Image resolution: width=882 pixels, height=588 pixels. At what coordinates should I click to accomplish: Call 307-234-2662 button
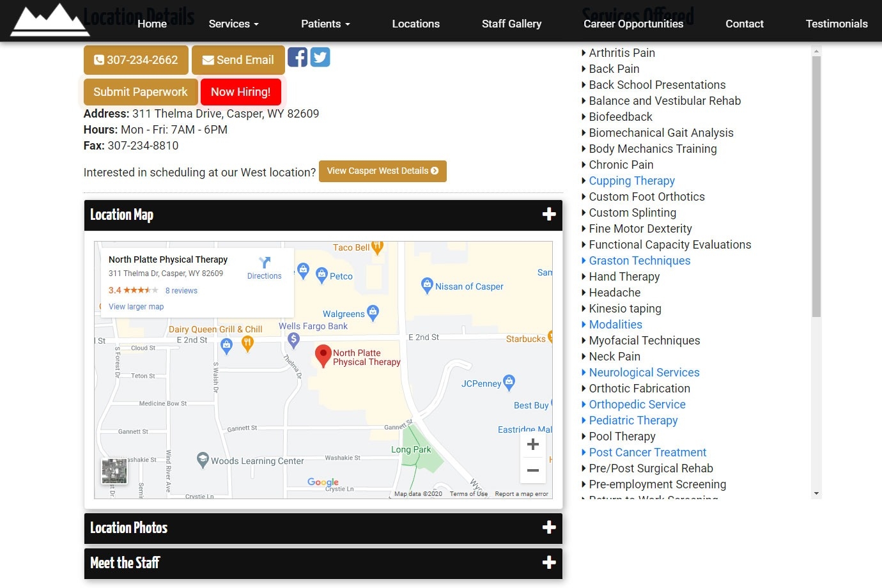[136, 60]
